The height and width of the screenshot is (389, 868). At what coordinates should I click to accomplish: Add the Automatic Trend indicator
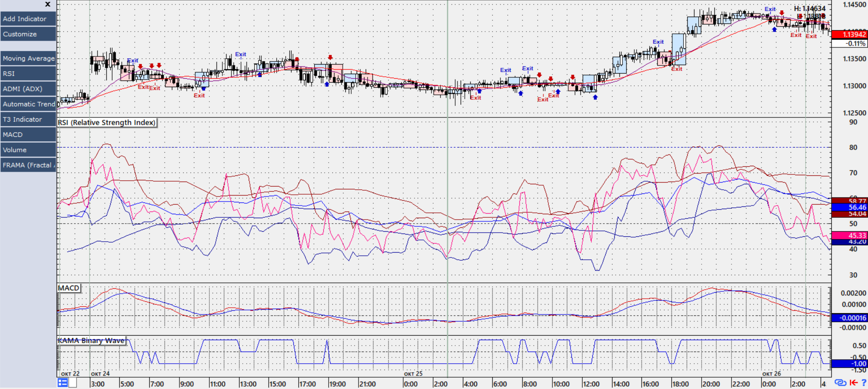[x=28, y=104]
